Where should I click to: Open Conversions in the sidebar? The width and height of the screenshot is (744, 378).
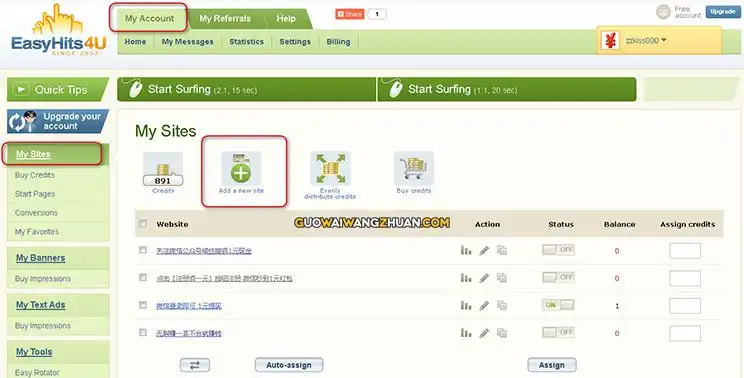(x=36, y=213)
